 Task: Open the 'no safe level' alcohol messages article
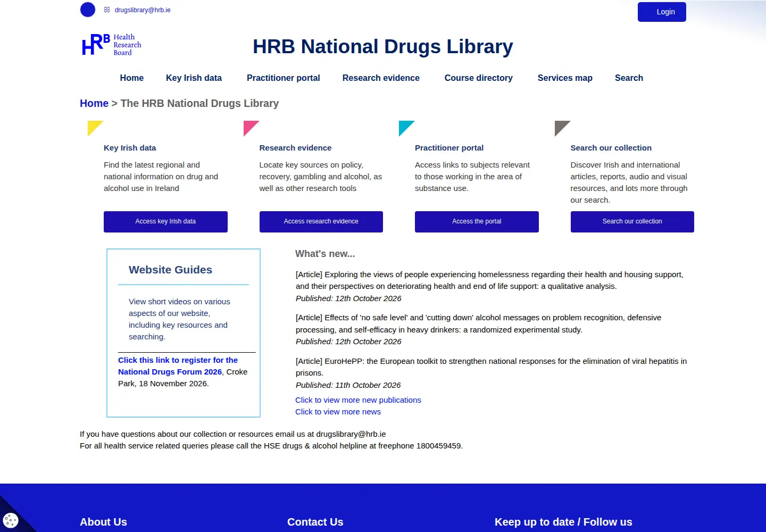click(x=479, y=323)
